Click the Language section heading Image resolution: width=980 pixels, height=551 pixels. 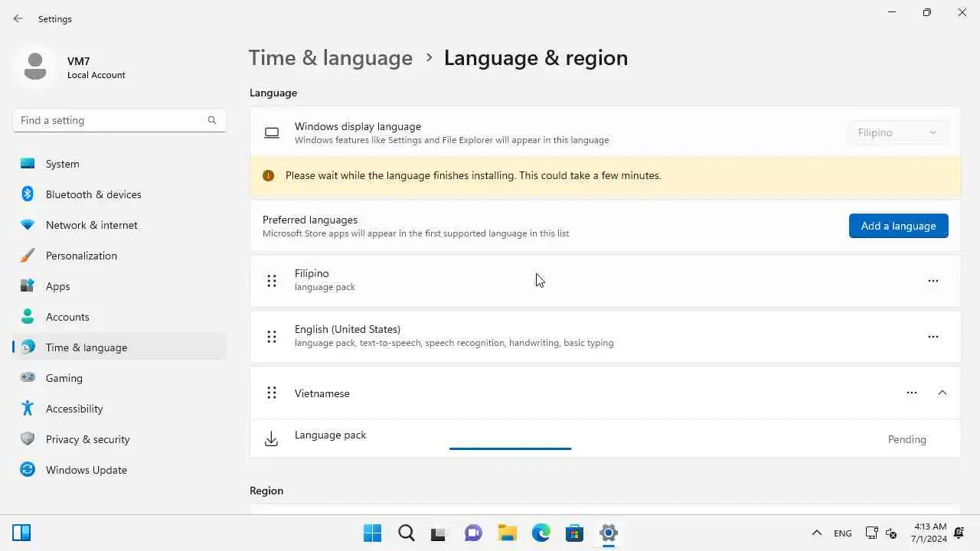[x=273, y=93]
